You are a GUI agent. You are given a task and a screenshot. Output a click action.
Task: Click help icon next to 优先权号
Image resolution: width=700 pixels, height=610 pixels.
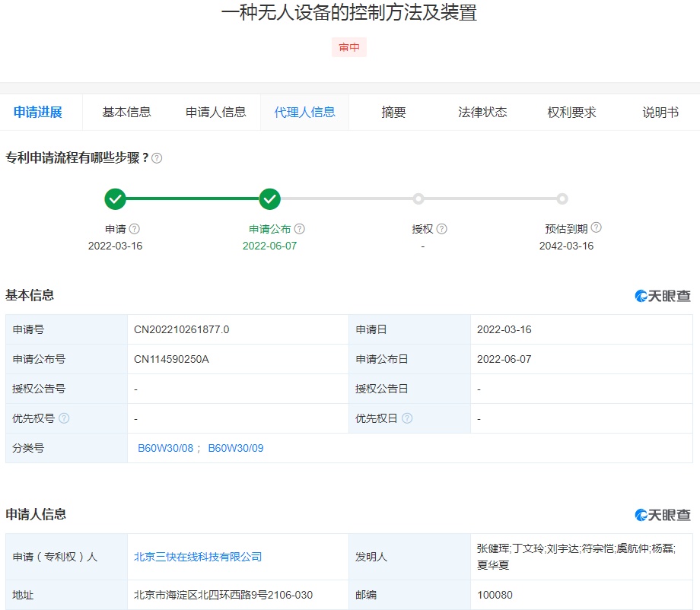(64, 418)
